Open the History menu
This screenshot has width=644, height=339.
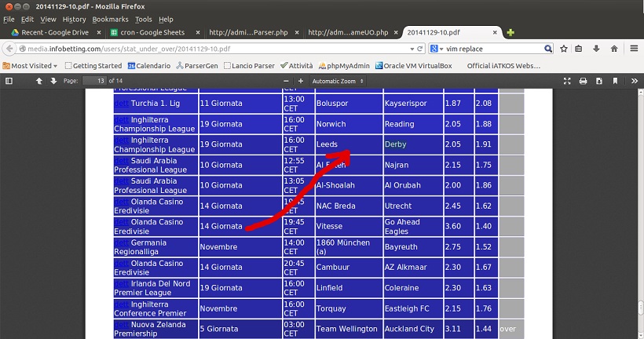point(74,20)
